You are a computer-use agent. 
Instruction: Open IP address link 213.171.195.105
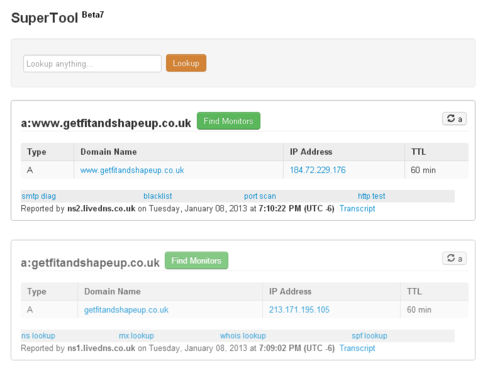click(299, 310)
